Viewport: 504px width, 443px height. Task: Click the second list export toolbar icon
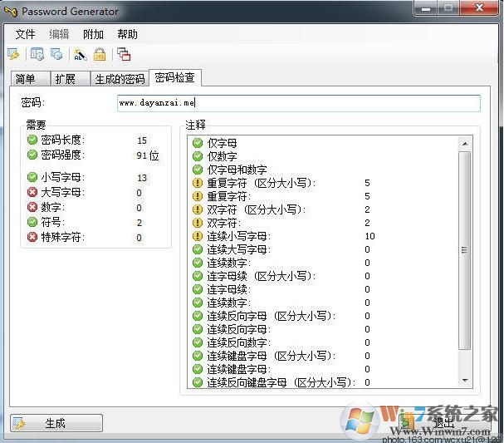[x=56, y=55]
